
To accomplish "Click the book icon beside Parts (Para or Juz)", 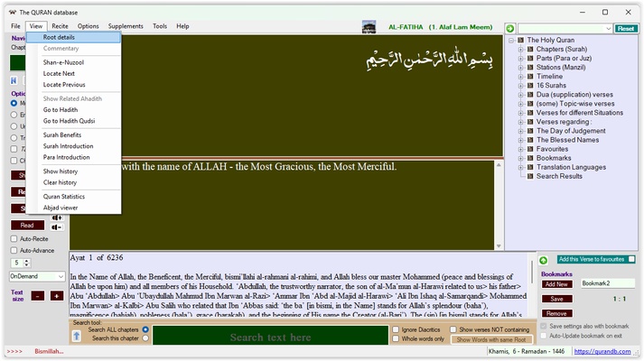I will click(x=530, y=59).
